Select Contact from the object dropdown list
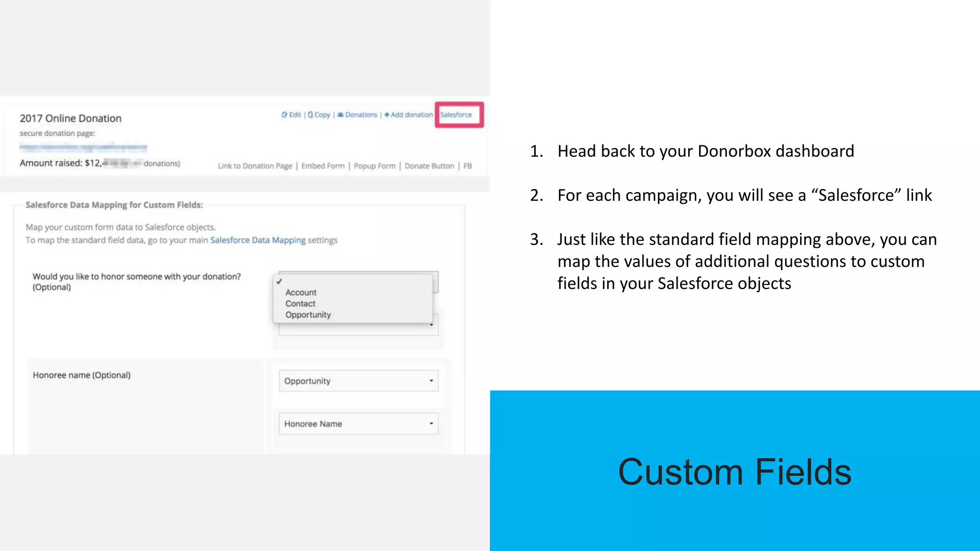The image size is (980, 551). pos(301,304)
